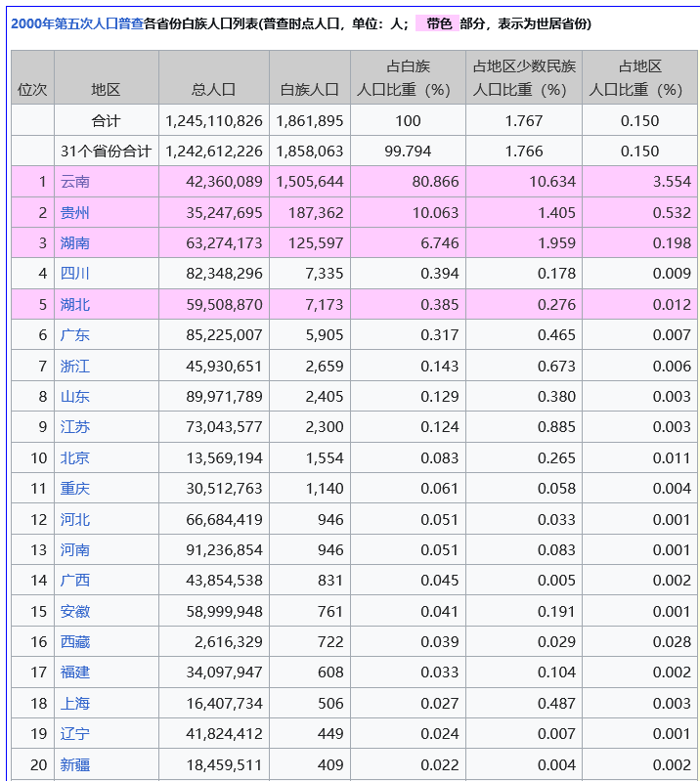Click Yunnan's Bai population 1,505,644
Screen dimensions: 700x781
click(309, 181)
